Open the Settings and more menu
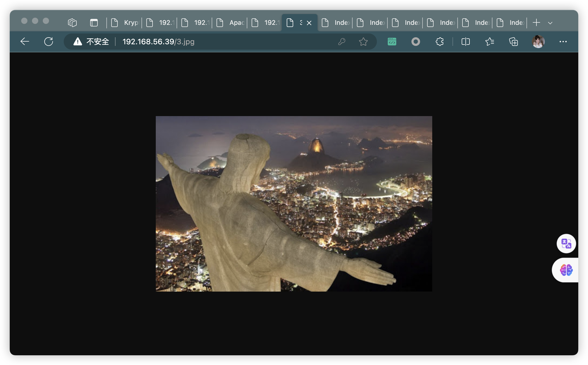 click(563, 42)
